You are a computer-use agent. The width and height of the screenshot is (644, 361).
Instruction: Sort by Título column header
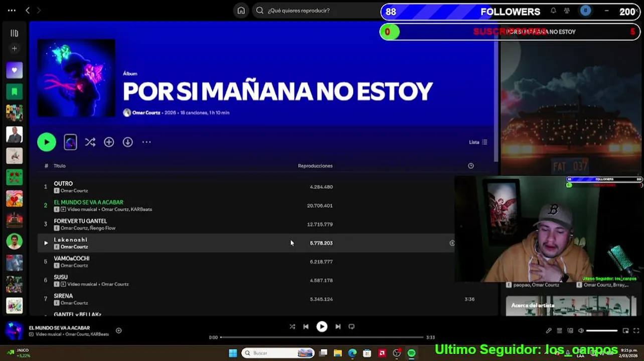[60, 166]
